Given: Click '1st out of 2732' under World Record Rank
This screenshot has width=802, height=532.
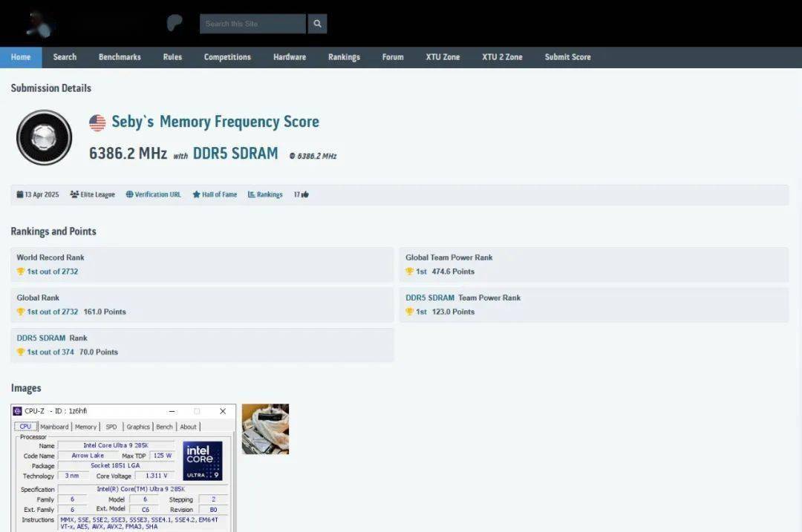Looking at the screenshot, I should click(x=53, y=272).
